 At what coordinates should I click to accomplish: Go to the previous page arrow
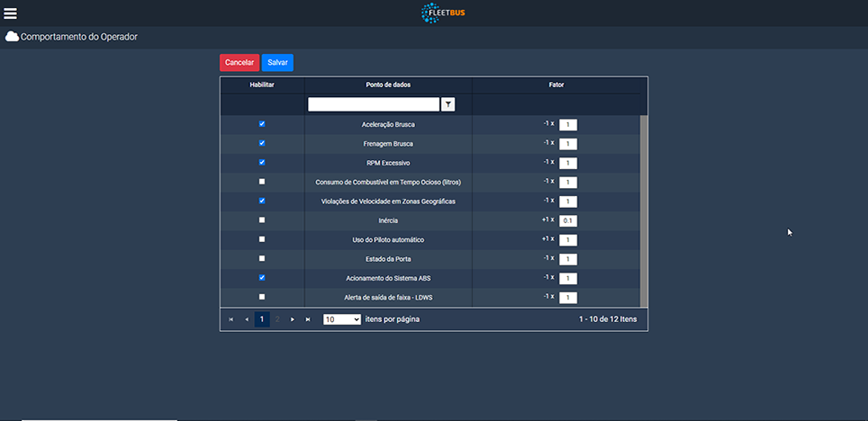(247, 319)
